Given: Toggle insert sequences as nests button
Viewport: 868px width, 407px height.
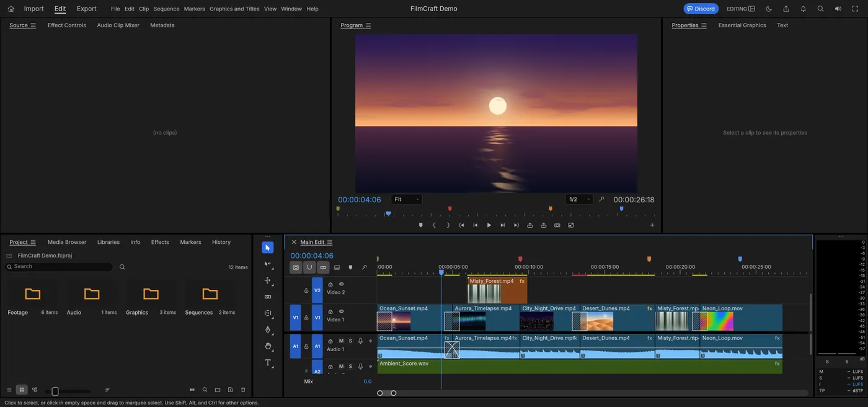Looking at the screenshot, I should 296,267.
